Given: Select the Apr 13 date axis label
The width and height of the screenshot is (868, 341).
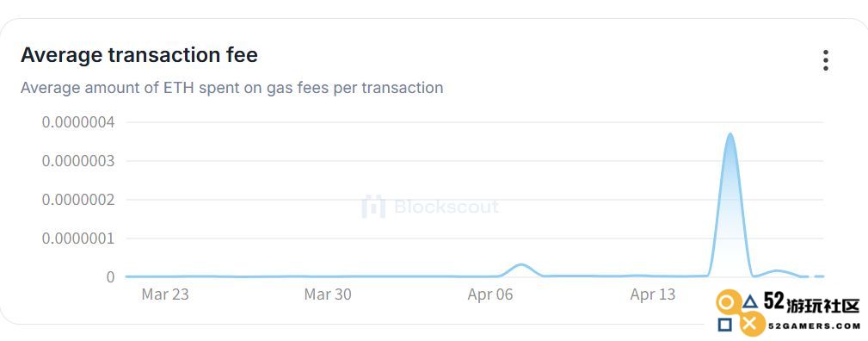Looking at the screenshot, I should coord(653,294).
